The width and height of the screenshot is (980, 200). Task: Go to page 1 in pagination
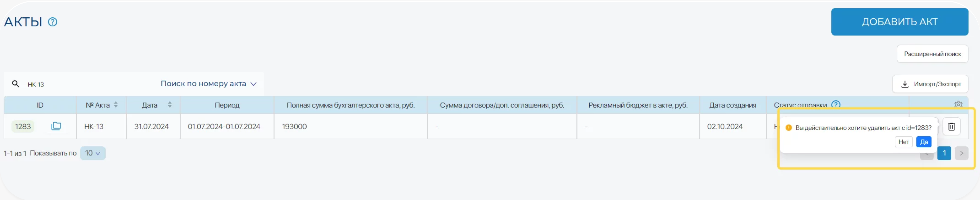944,153
